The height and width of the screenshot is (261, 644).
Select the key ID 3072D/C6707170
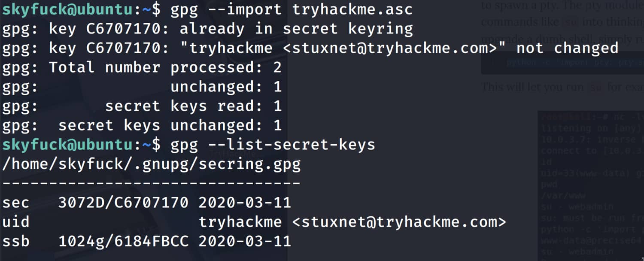pos(123,203)
